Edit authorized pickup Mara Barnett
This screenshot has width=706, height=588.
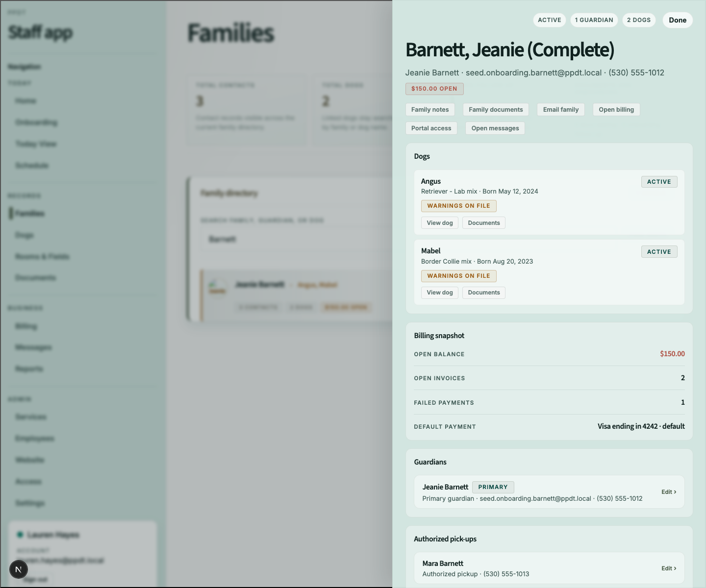[x=669, y=568]
